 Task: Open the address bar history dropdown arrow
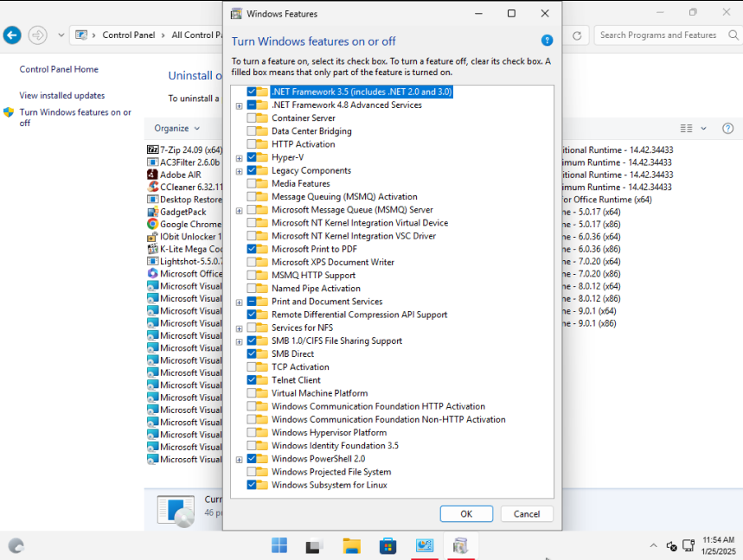coord(61,35)
